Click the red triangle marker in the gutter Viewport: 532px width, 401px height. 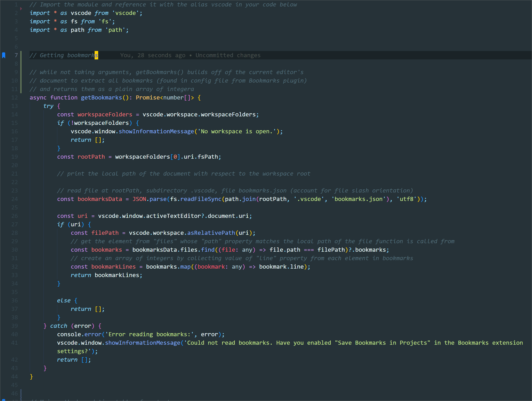(x=21, y=9)
